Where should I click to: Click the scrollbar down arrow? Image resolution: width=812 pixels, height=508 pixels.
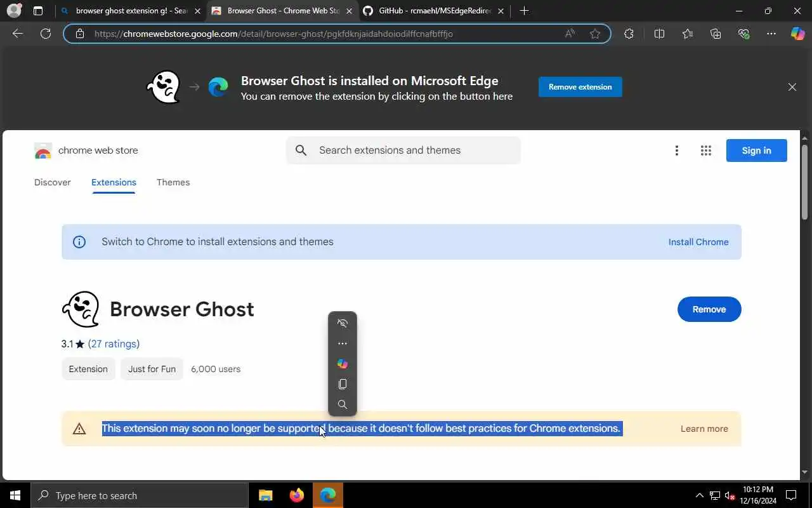click(x=805, y=472)
